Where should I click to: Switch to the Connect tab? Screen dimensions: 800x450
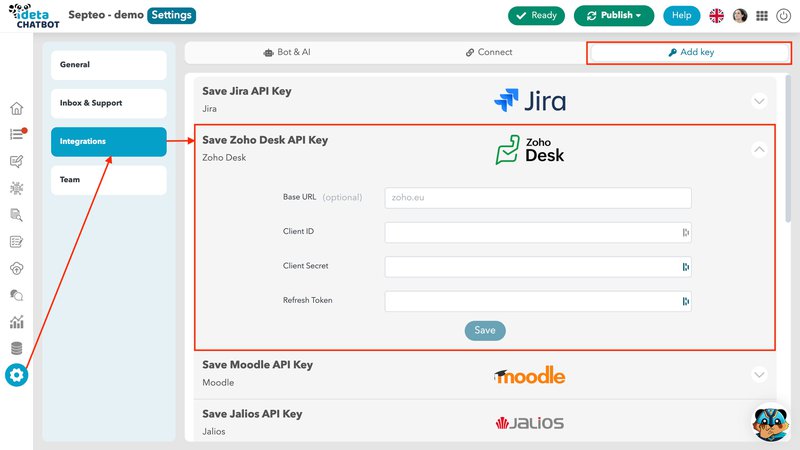click(489, 52)
